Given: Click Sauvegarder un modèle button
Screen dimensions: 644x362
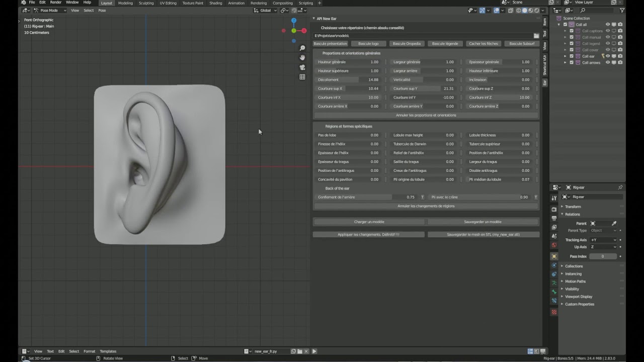Looking at the screenshot, I should [482, 222].
